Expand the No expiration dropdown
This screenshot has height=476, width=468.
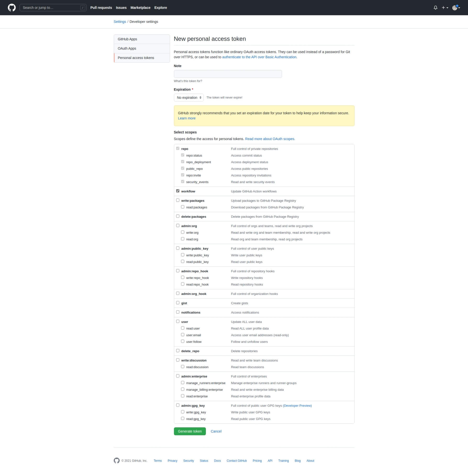(188, 98)
